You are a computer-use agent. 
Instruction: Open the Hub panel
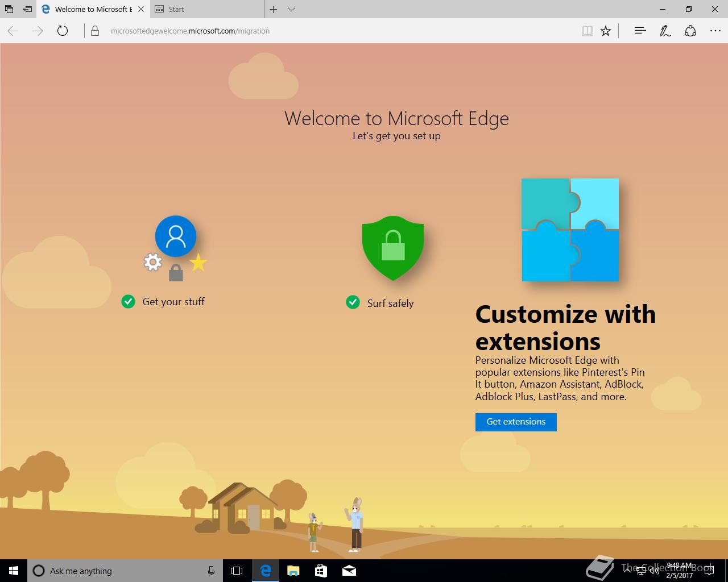coord(640,31)
